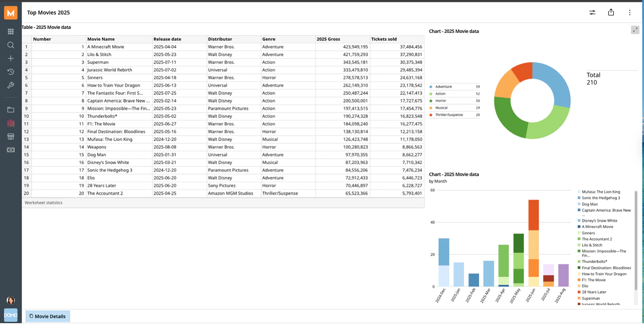
Task: Open the filter sliders icon in header
Action: pos(592,13)
